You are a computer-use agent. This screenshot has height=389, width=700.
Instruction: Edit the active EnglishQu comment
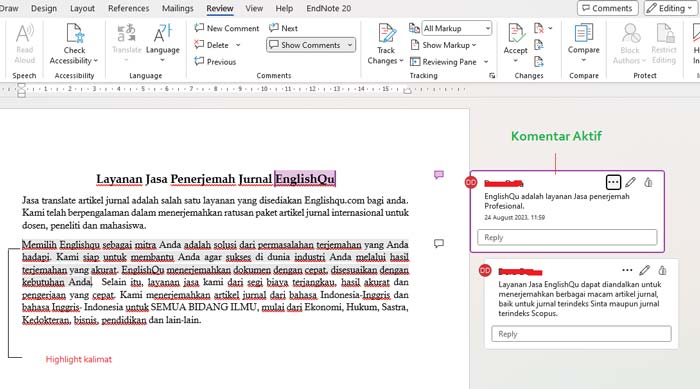point(630,182)
